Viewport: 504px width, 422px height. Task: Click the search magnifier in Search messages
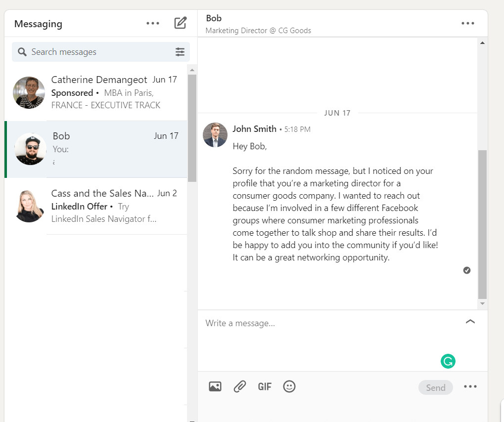(x=22, y=51)
